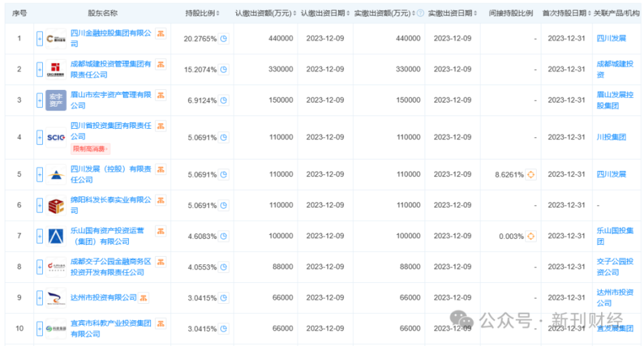Viewport: 644px width, 346px height.
Task: Expand row 5 四川发展 plus button
Action: pyautogui.click(x=40, y=174)
